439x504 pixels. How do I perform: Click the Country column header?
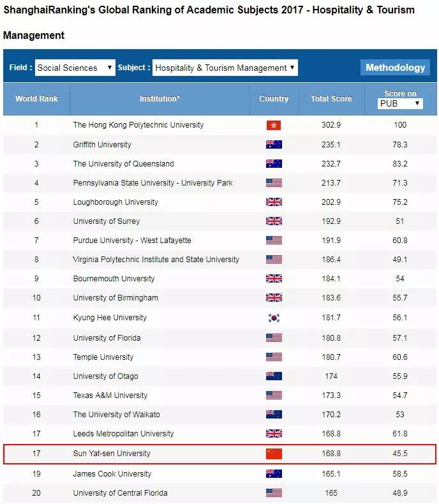coord(274,99)
